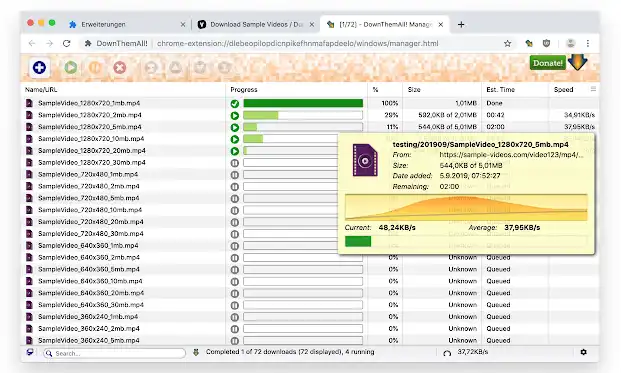The image size is (621, 373).
Task: Select row SampleVideo_1280x720_20mb.mp4
Action: (x=179, y=151)
